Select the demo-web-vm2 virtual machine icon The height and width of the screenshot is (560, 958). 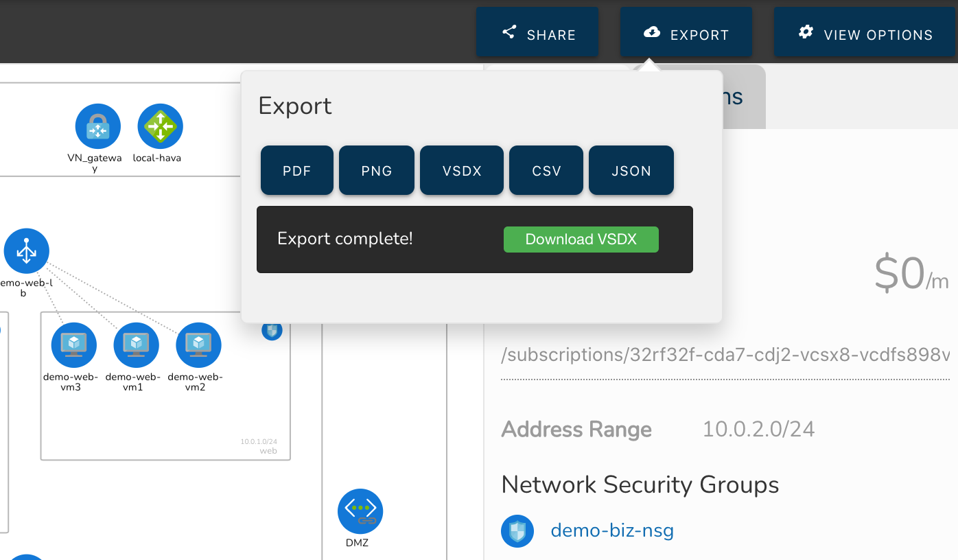pos(198,345)
